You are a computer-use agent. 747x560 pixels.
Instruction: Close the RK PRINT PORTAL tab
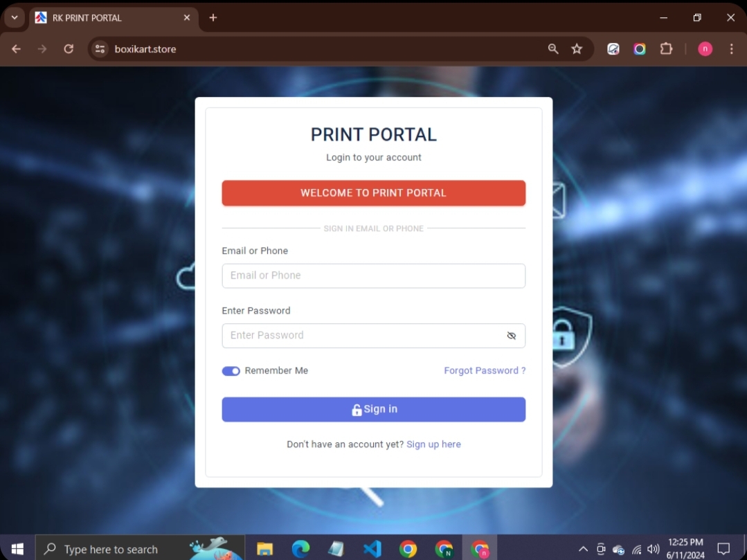[187, 17]
